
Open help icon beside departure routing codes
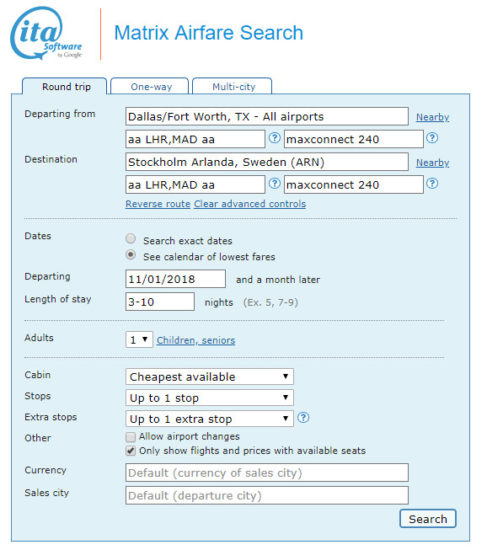pos(275,138)
